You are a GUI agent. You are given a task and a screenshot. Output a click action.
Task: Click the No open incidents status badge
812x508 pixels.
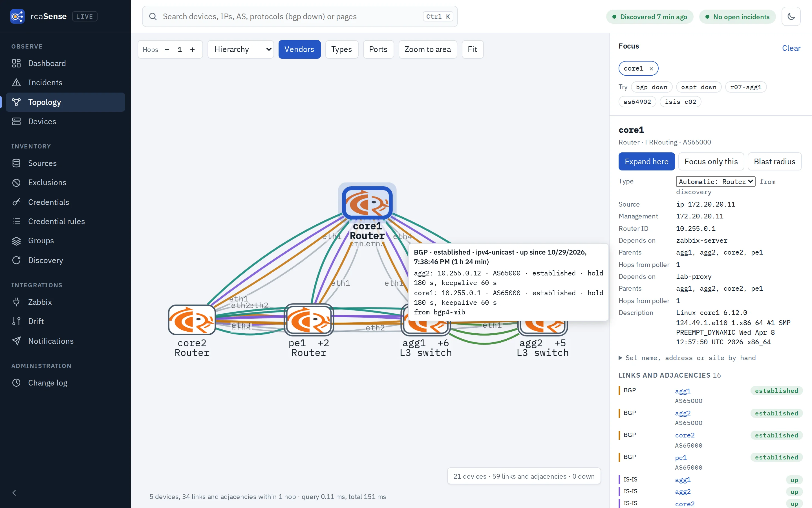click(737, 17)
